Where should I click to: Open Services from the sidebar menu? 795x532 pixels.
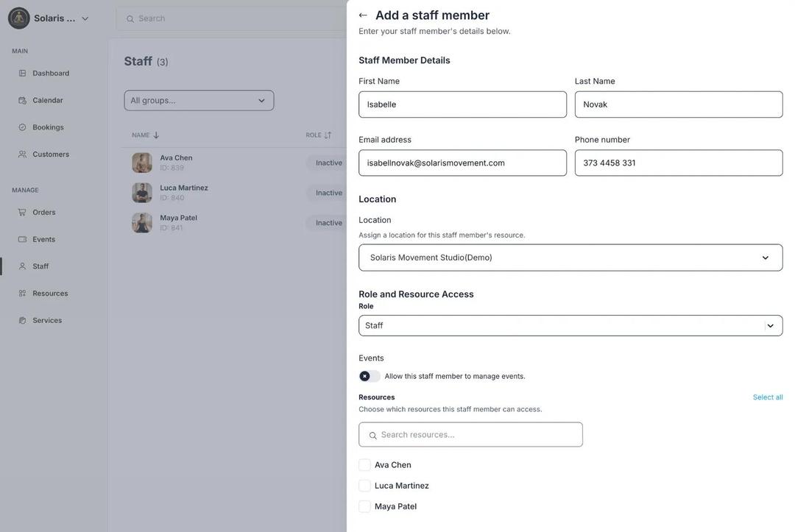(47, 321)
